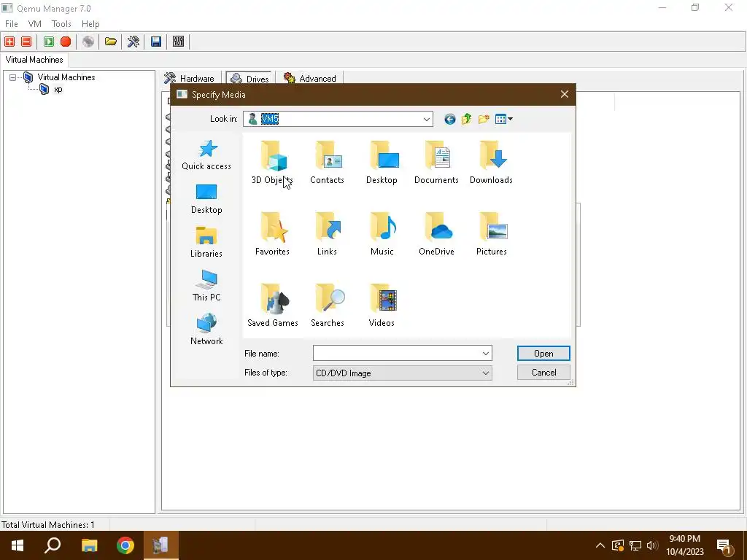Viewport: 747px width, 560px height.
Task: Click the red plus new VM toolbar icon
Action: (x=9, y=42)
